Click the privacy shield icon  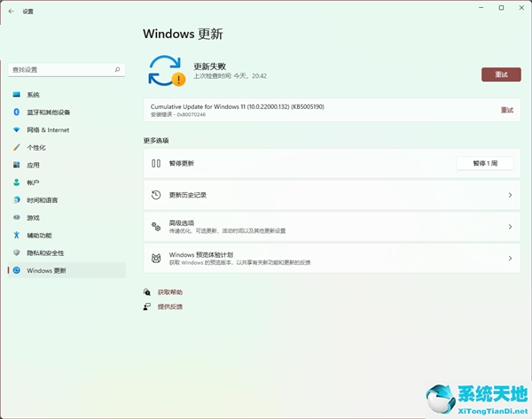click(17, 252)
